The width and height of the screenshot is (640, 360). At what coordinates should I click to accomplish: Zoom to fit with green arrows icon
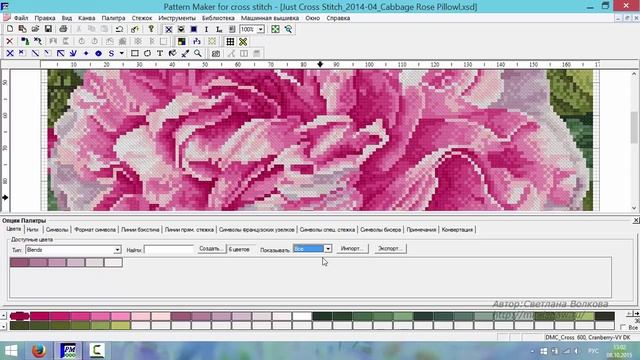276,29
